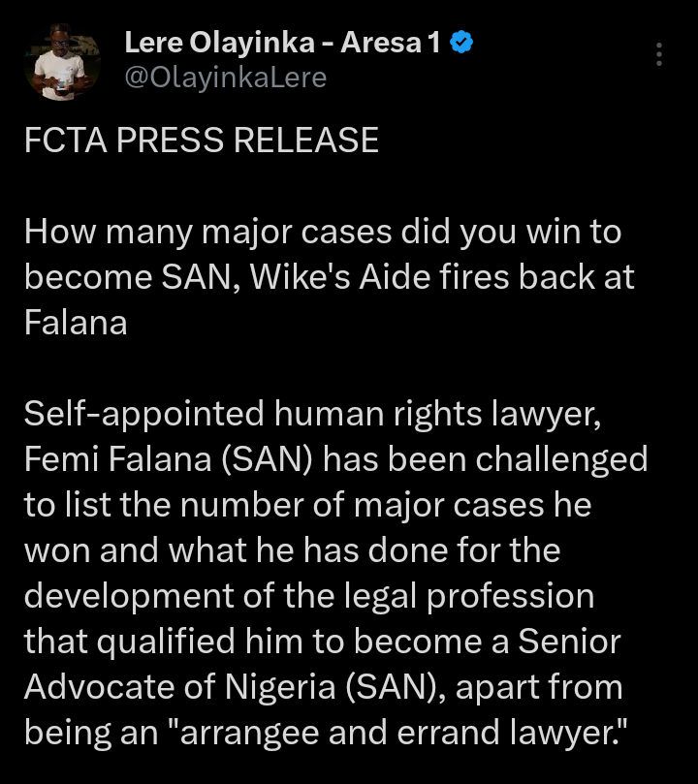Click the FCTA PRESS RELEASE line
This screenshot has width=698, height=784.
[x=202, y=140]
